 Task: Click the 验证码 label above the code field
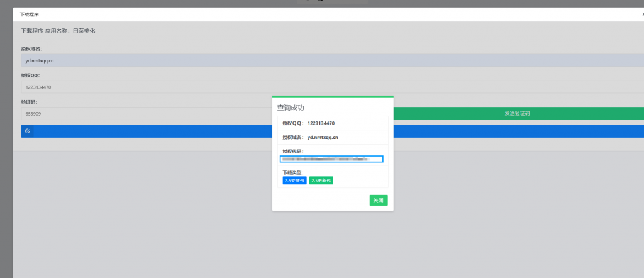29,101
